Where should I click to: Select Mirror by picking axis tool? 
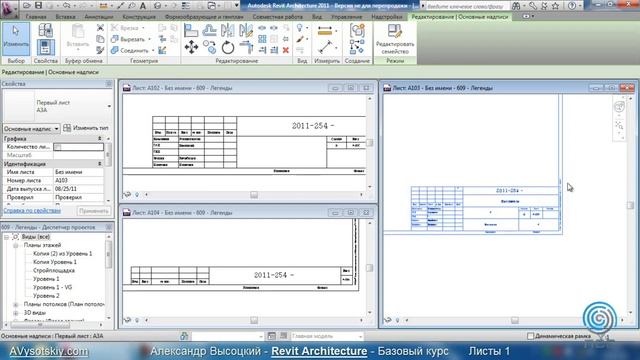tap(228, 31)
